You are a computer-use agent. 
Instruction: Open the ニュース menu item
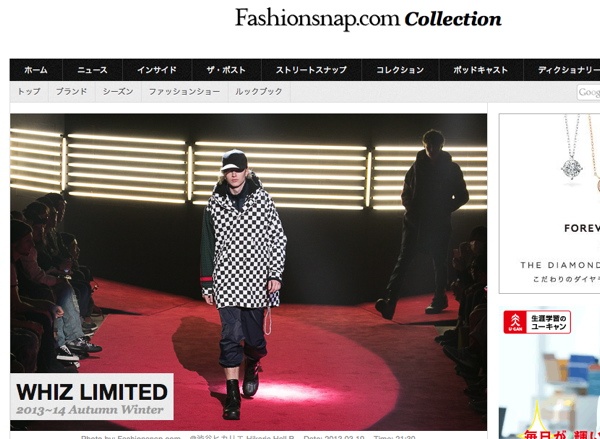click(92, 70)
